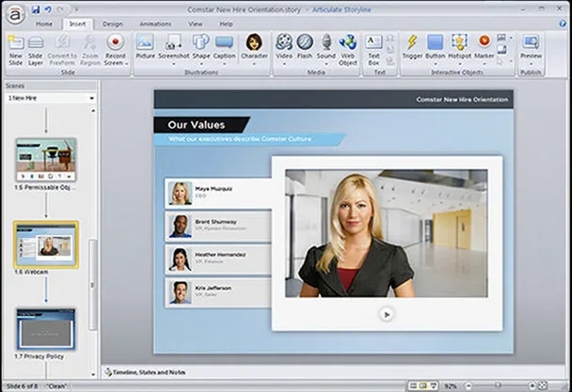The image size is (572, 392).
Task: Open the Help tab
Action: click(x=226, y=24)
